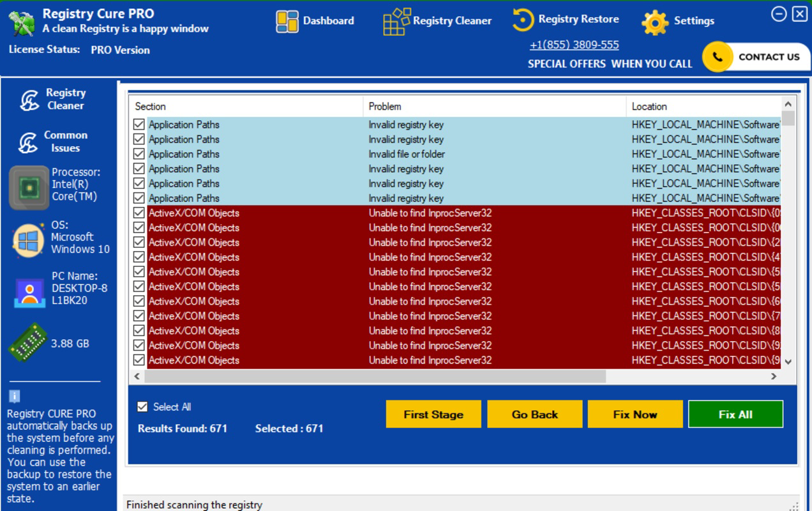Click the 'DESKTOP-8L1BK20' PC name text

[x=80, y=294]
